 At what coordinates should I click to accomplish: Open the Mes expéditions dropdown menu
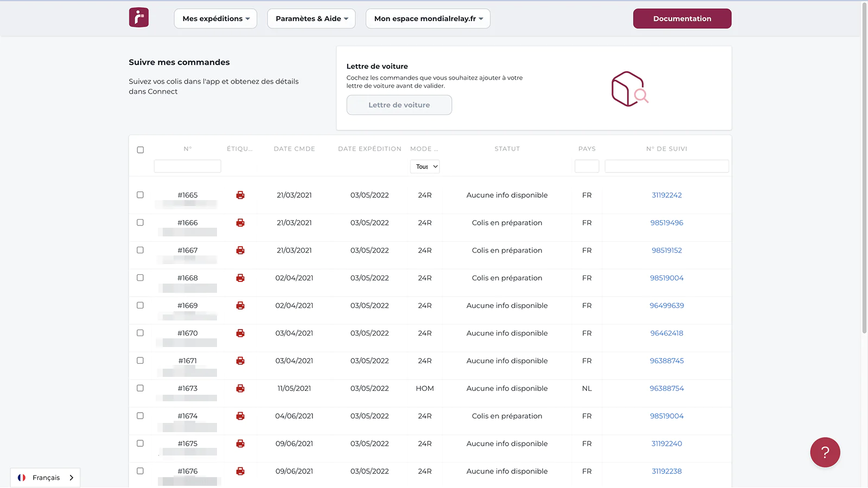[x=215, y=18]
